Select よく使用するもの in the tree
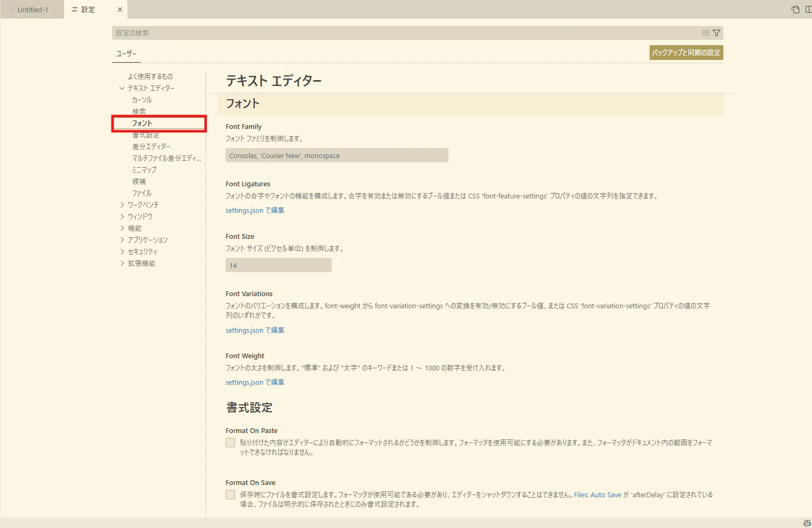This screenshot has width=812, height=528. pos(150,76)
